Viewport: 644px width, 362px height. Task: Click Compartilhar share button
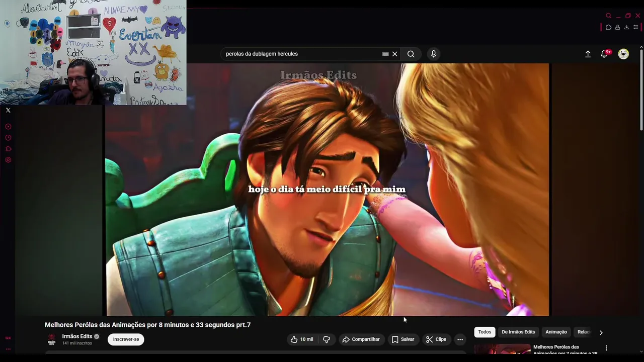tap(361, 339)
